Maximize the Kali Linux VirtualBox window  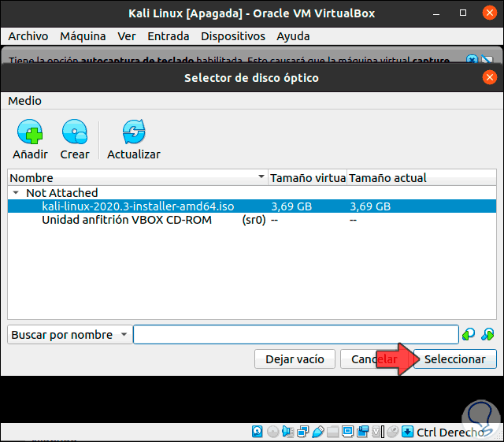click(463, 13)
